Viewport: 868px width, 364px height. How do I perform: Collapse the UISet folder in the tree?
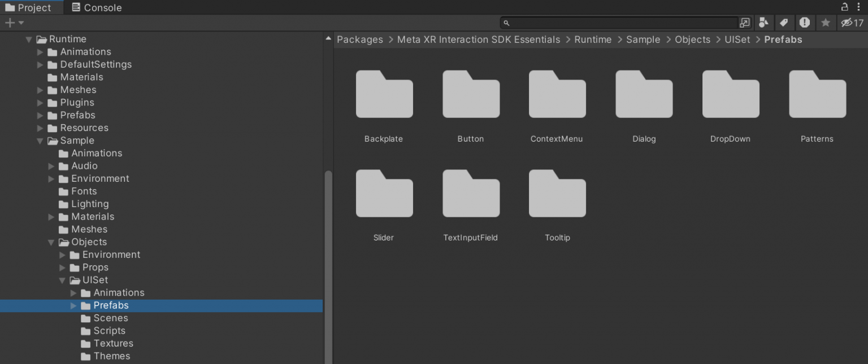[x=63, y=280]
